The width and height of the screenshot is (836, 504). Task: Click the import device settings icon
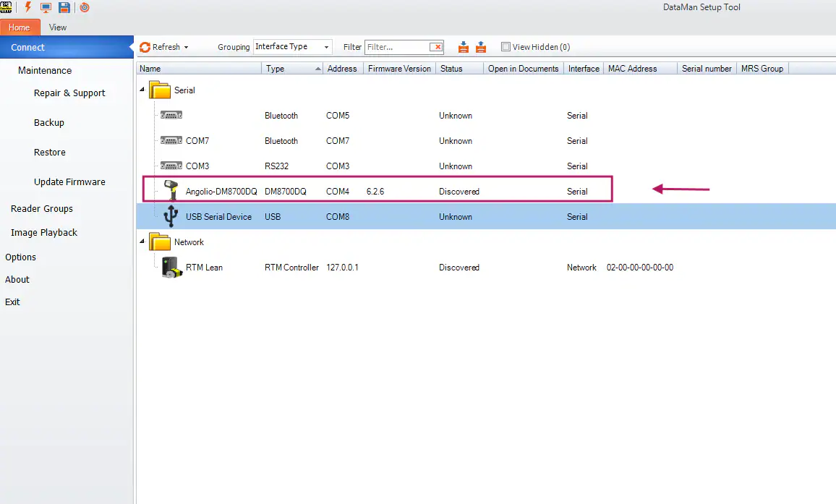coord(463,46)
